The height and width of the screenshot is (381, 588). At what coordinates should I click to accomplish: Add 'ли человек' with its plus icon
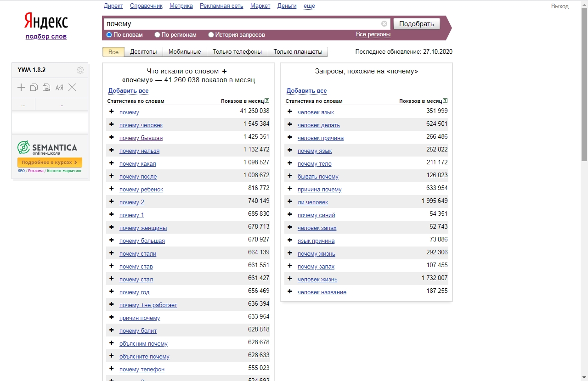[290, 202]
